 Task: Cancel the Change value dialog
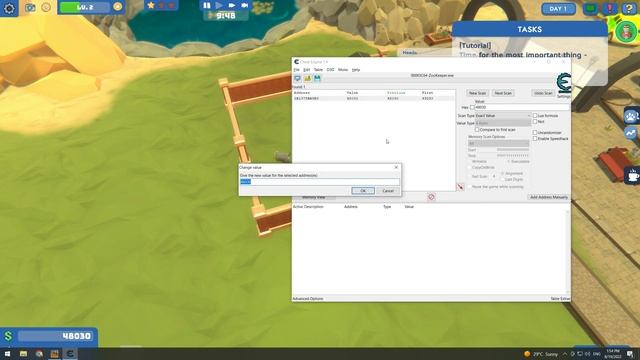click(x=388, y=191)
